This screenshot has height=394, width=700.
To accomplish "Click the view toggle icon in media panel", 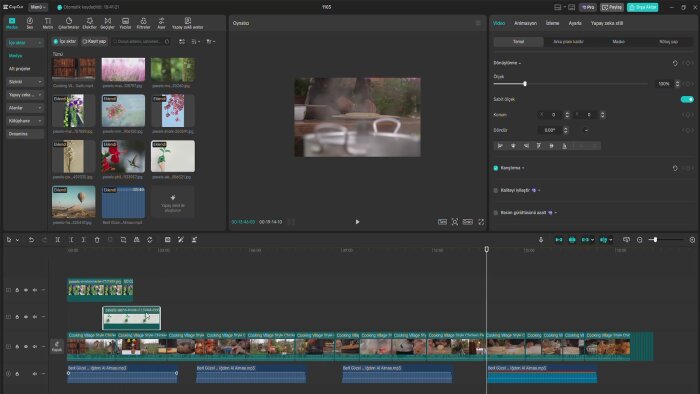I will [182, 41].
